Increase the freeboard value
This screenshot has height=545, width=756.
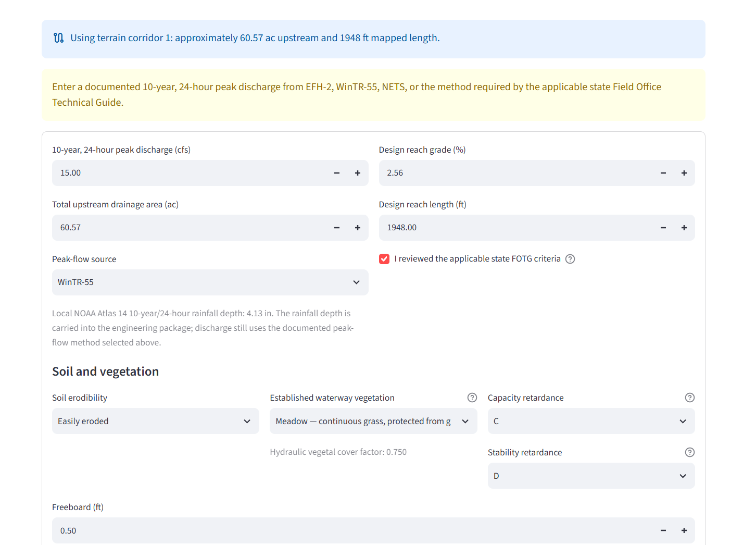[684, 530]
